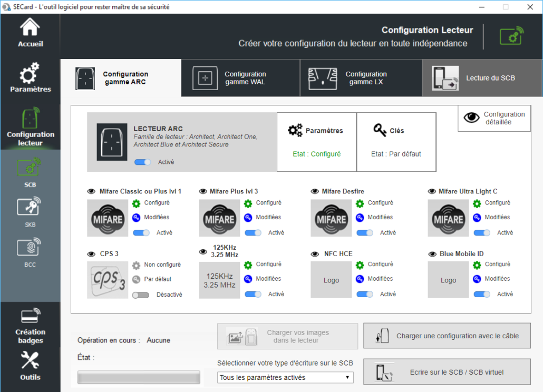Click the Mifare Desfire green gear icon
This screenshot has height=392, width=543.
coord(360,203)
